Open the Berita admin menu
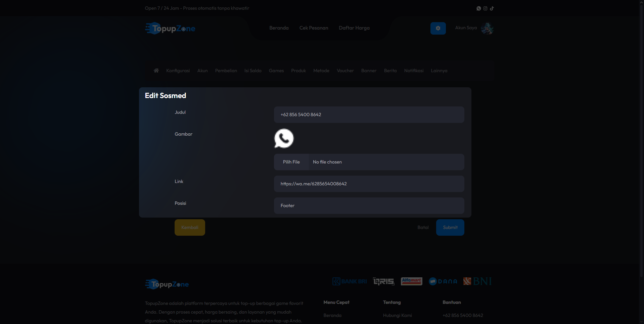Image resolution: width=644 pixels, height=324 pixels. click(x=390, y=71)
